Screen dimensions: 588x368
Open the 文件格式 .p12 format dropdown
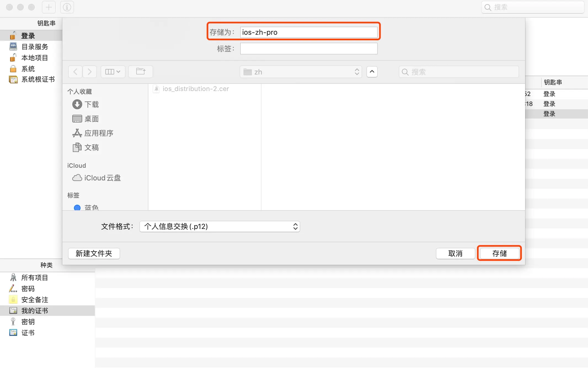(220, 226)
